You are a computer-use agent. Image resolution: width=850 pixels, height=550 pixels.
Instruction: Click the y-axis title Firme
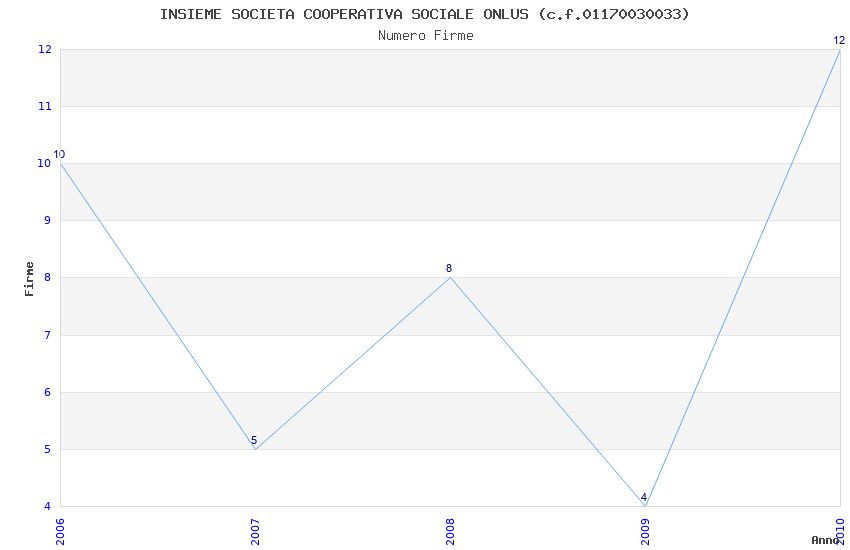29,279
